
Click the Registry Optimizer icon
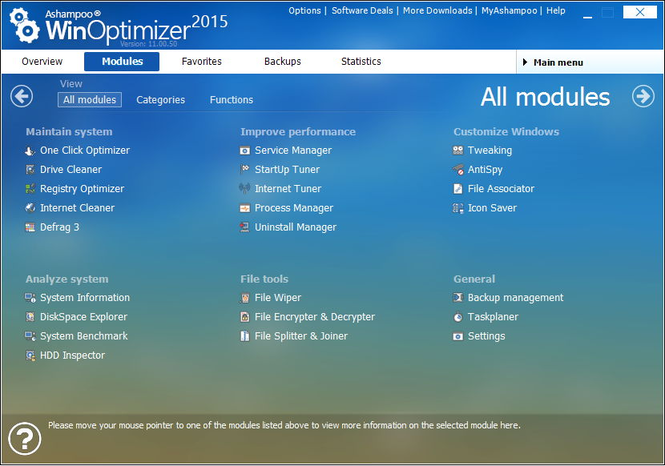30,189
